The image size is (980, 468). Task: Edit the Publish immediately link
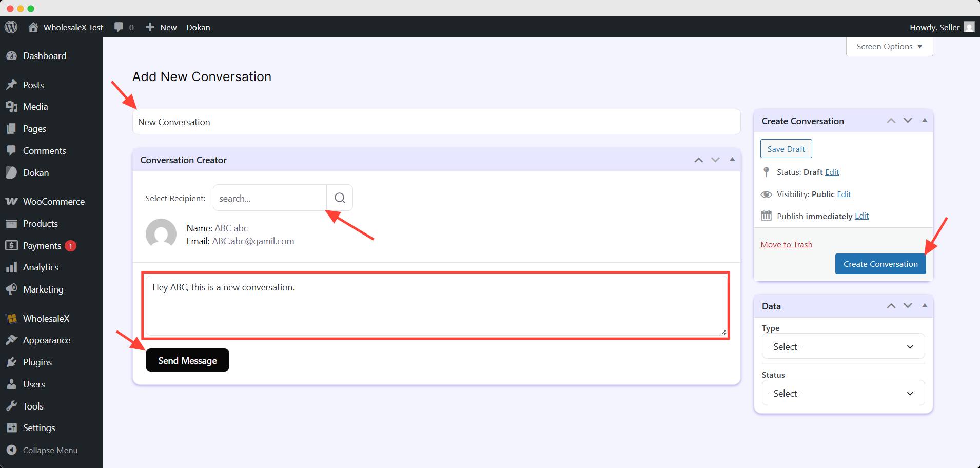click(x=861, y=216)
